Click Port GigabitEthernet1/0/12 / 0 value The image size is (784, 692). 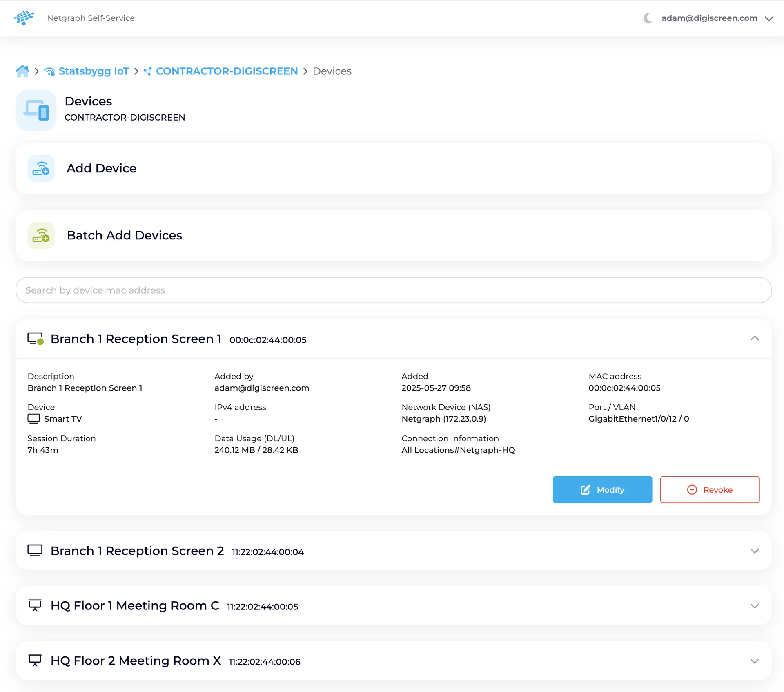[x=639, y=419]
